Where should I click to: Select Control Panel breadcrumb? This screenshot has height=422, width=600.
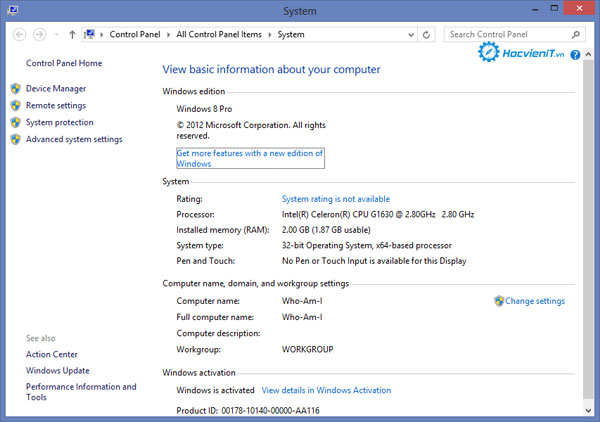pos(135,34)
